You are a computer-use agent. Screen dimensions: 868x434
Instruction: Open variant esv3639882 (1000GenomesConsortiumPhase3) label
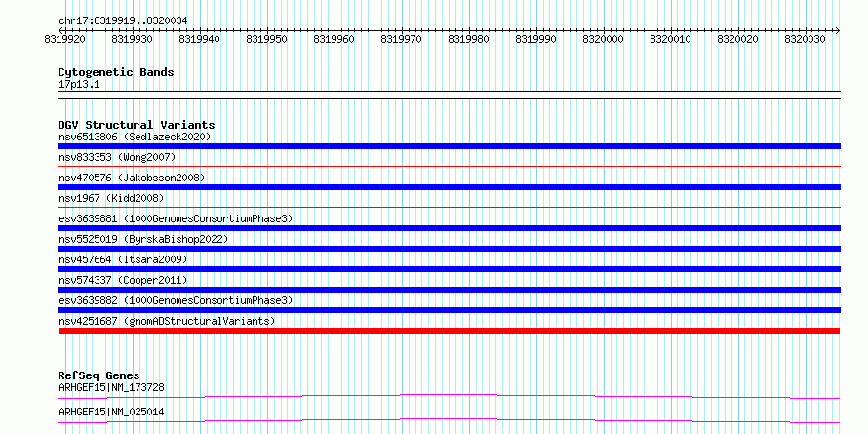tap(176, 300)
